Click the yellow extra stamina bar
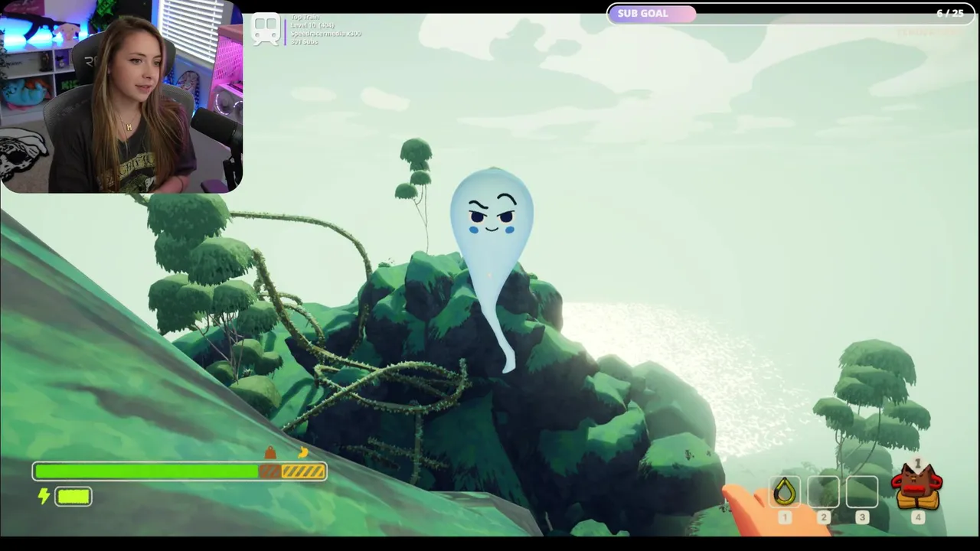 click(73, 497)
